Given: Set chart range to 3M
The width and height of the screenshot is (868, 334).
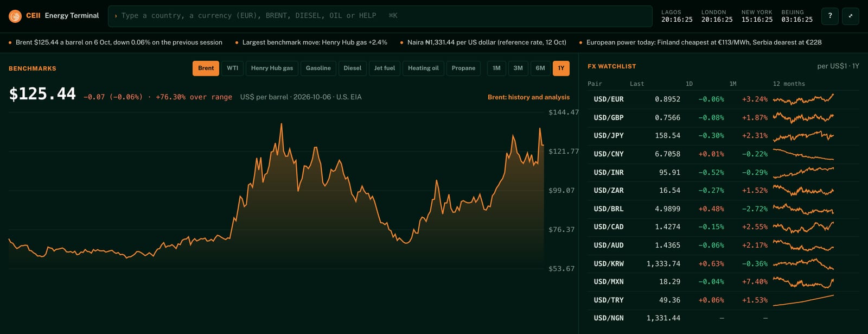Looking at the screenshot, I should point(518,68).
